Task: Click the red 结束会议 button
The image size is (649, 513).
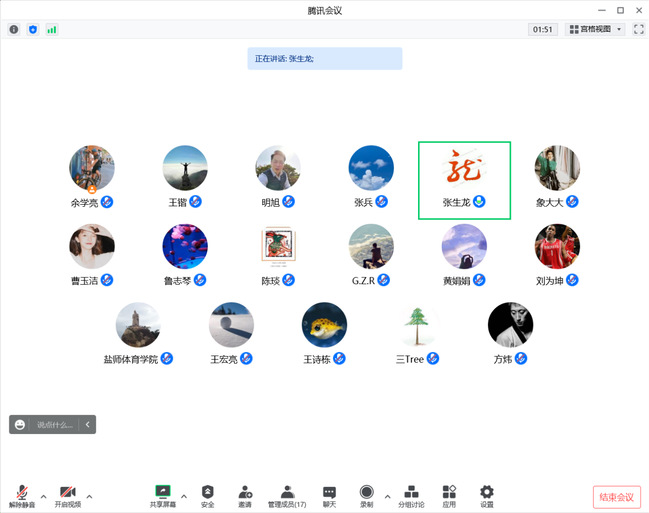Action: [x=616, y=497]
